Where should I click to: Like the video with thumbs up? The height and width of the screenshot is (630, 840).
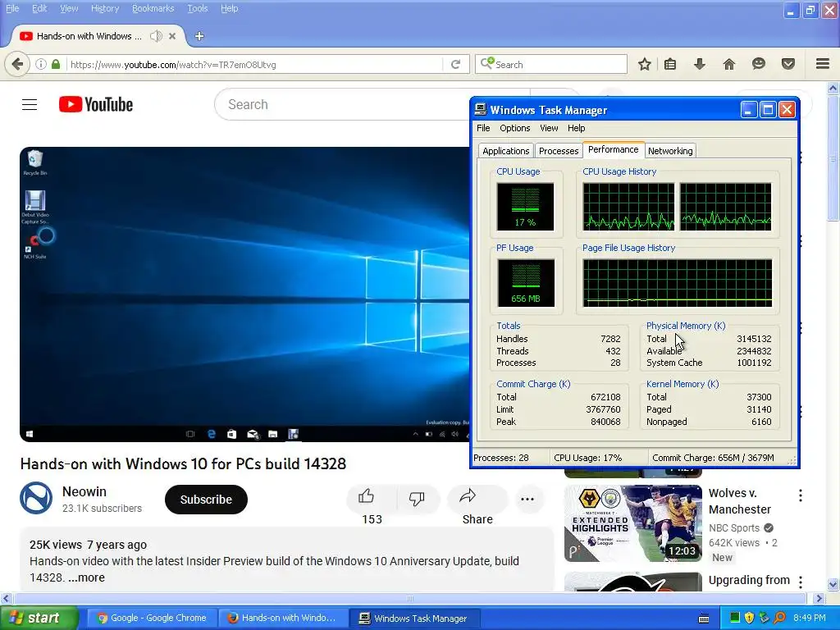pos(367,496)
